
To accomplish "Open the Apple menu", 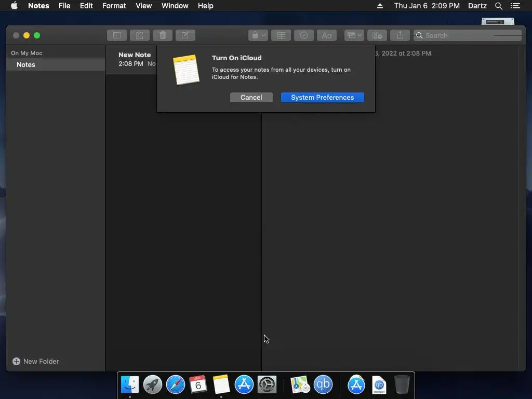I will (x=14, y=6).
